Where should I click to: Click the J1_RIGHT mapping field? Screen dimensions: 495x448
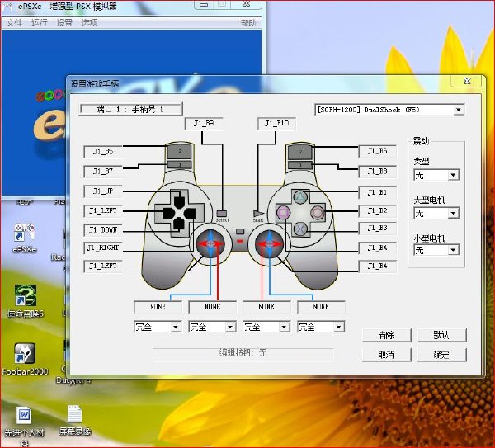[103, 248]
